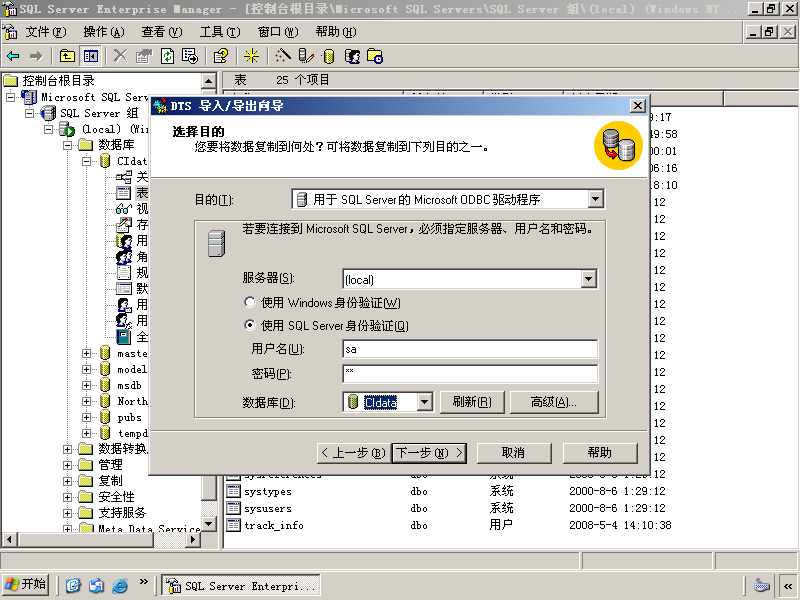
Task: Open the 窗口(W) menu
Action: pos(278,32)
